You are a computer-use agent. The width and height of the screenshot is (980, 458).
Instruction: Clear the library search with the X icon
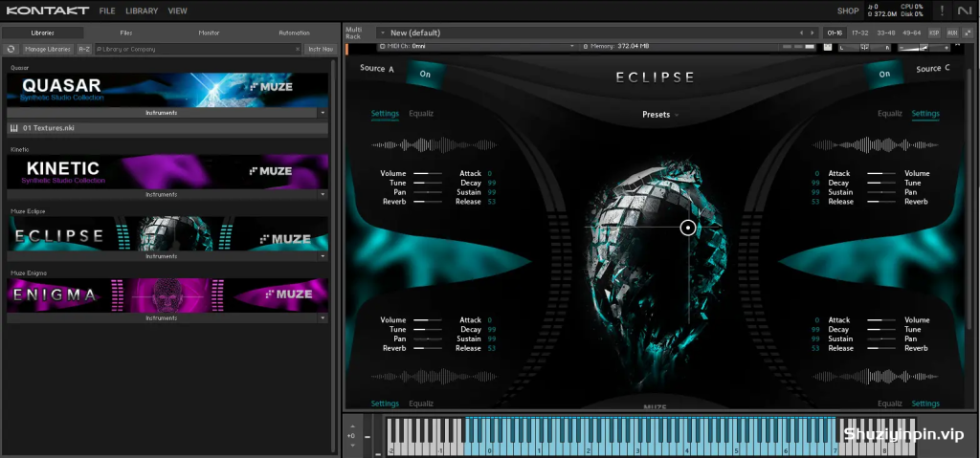point(298,49)
